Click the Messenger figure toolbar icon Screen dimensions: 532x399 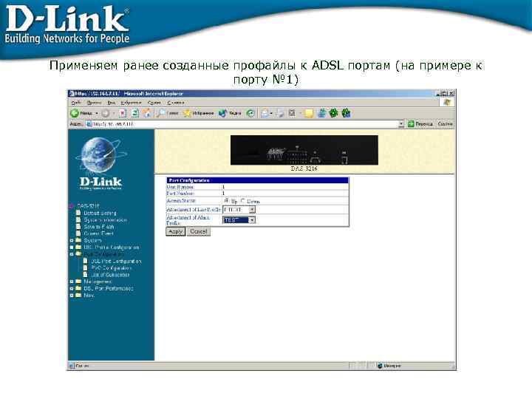(x=321, y=113)
